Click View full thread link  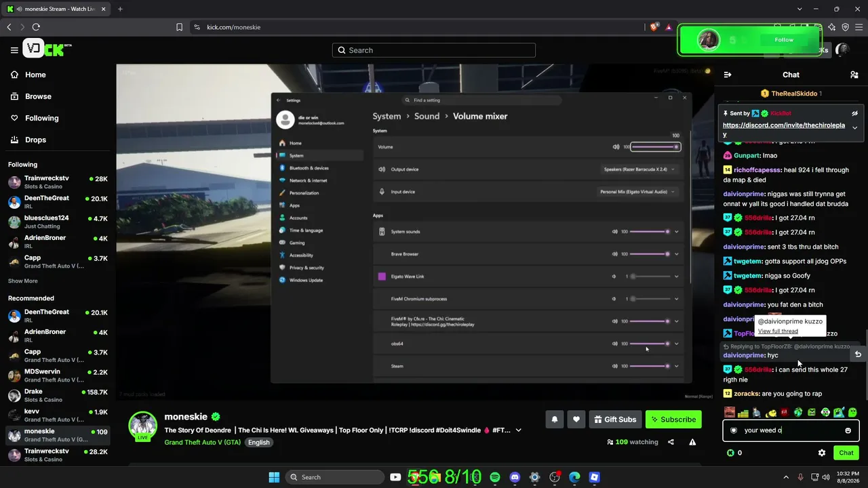(778, 331)
